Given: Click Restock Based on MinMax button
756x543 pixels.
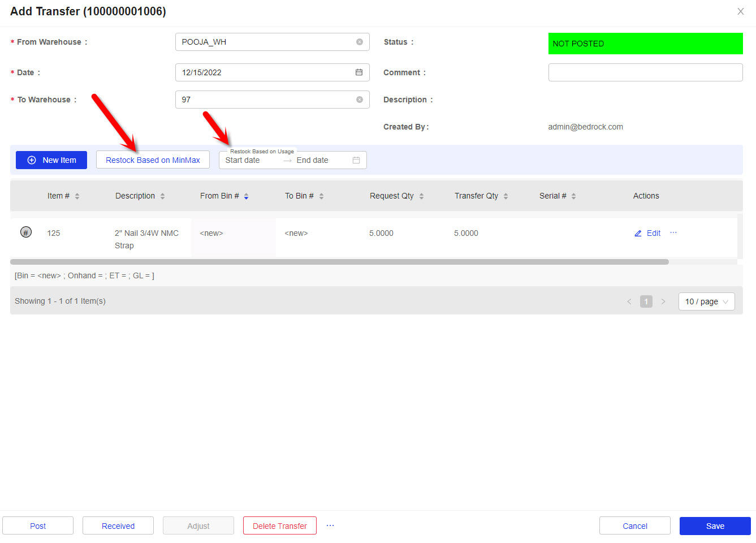Looking at the screenshot, I should [153, 160].
